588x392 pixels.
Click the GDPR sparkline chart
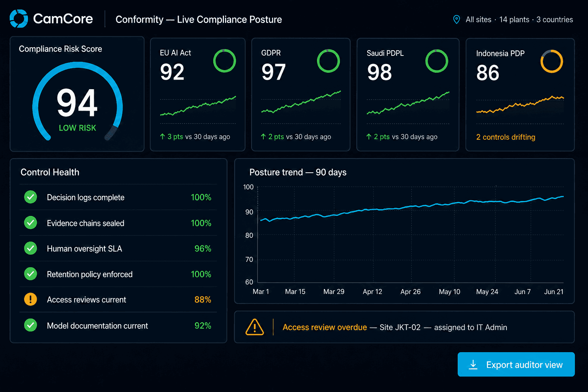(301, 102)
